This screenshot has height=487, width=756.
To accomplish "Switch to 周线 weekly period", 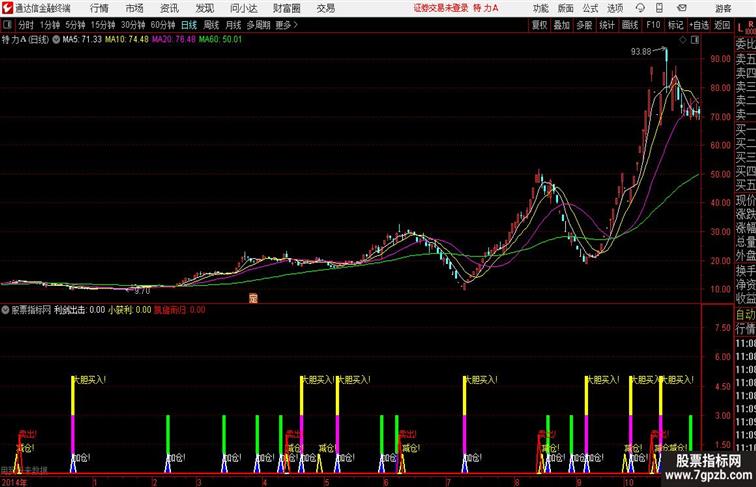I will (x=211, y=25).
